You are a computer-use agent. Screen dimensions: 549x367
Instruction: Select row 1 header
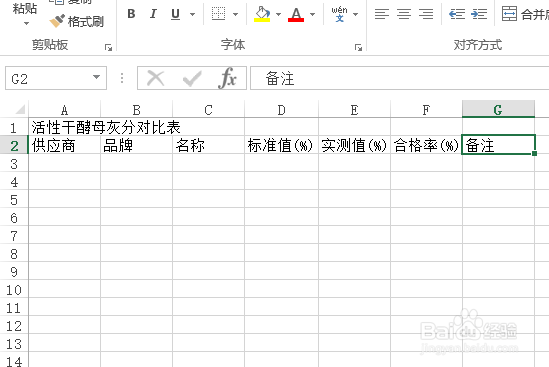click(14, 127)
